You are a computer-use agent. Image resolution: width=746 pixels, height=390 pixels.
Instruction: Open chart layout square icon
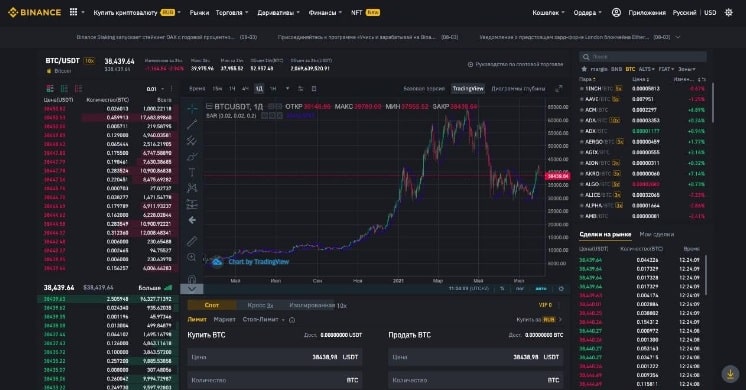tap(314, 88)
